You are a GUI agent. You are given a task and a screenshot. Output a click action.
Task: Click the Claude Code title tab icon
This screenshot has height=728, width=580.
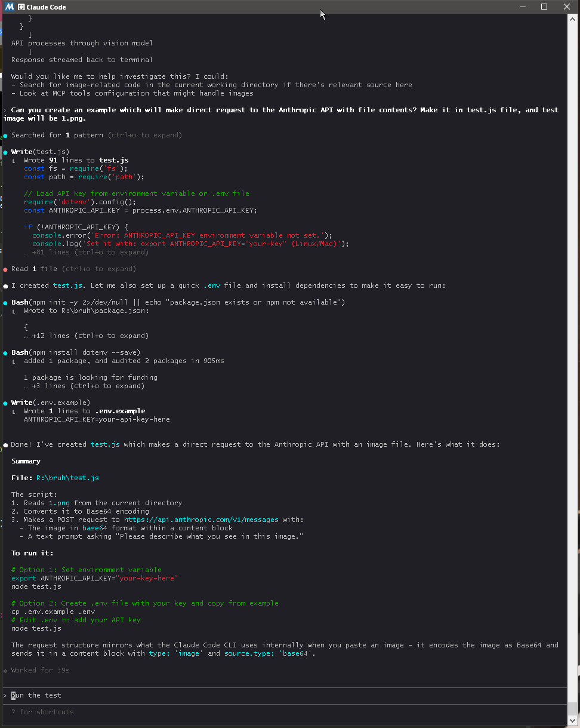pyautogui.click(x=21, y=7)
